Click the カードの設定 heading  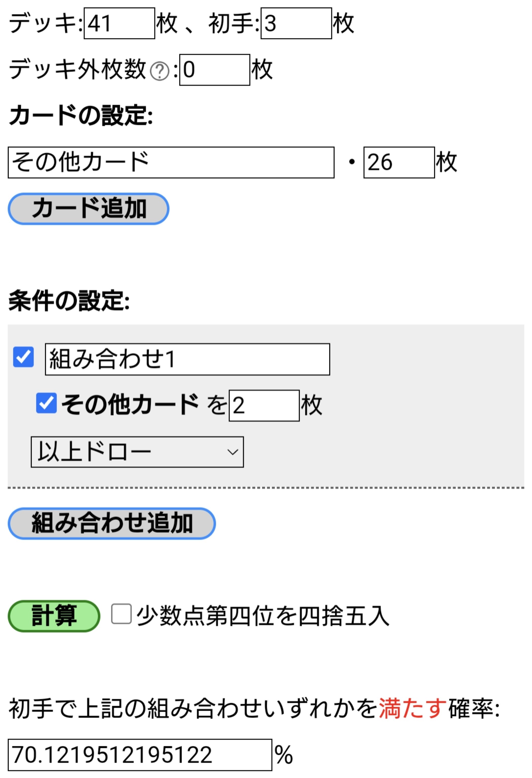point(81,115)
